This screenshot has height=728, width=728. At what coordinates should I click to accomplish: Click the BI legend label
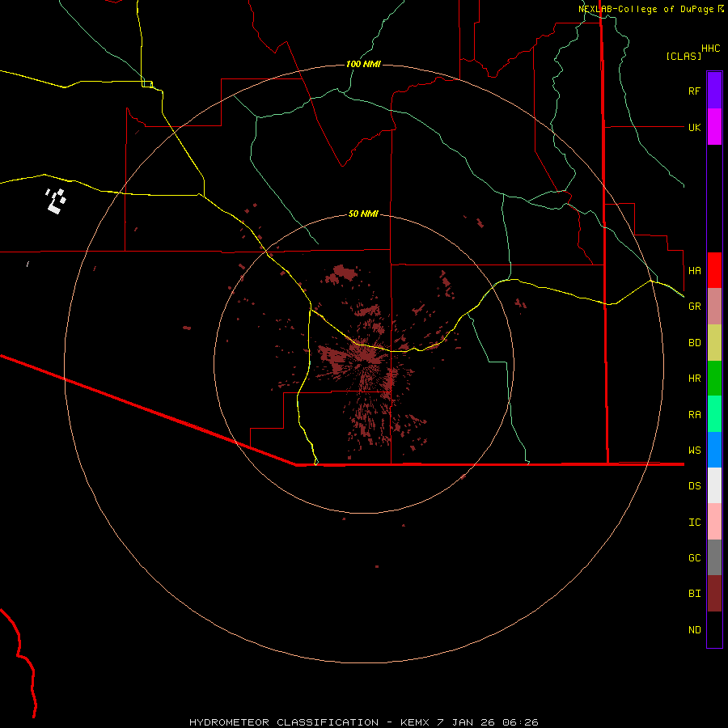[x=694, y=594]
